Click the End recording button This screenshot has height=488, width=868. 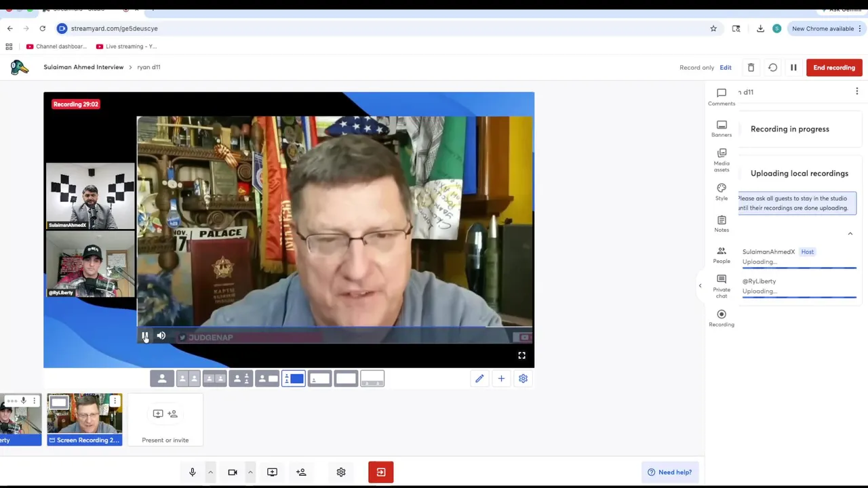pyautogui.click(x=834, y=68)
